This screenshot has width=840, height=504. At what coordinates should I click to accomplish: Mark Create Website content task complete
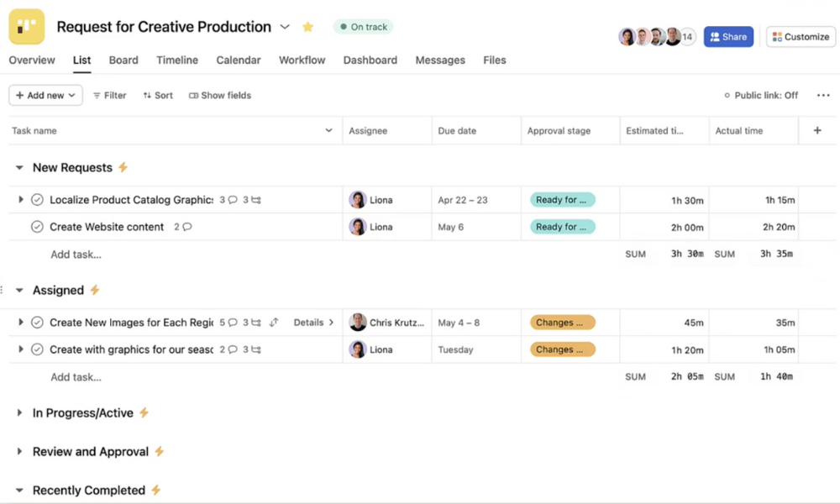pos(37,227)
